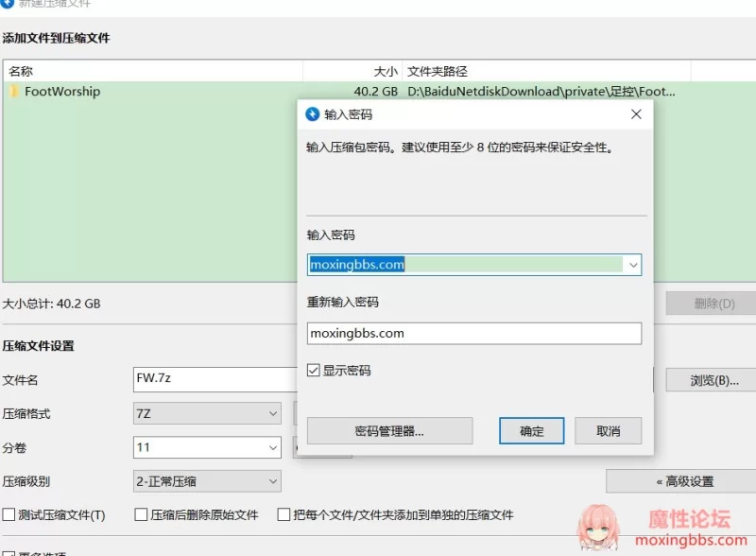The width and height of the screenshot is (756, 556).
Task: Click the re-enter password field
Action: [474, 334]
